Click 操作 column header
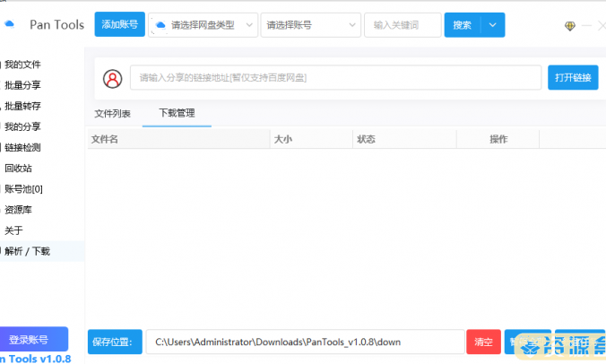Image resolution: width=606 pixels, height=364 pixels. click(x=498, y=139)
